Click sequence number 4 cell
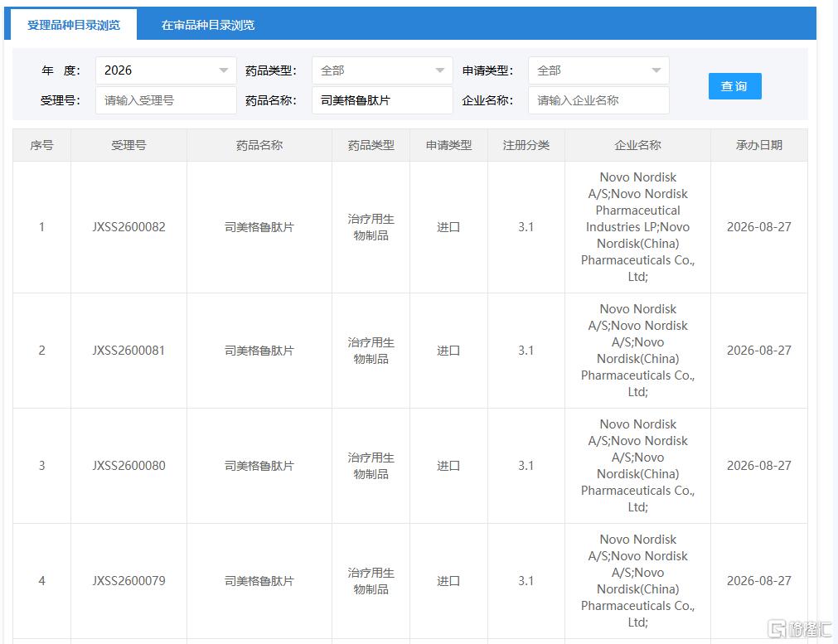This screenshot has width=838, height=644. click(41, 581)
